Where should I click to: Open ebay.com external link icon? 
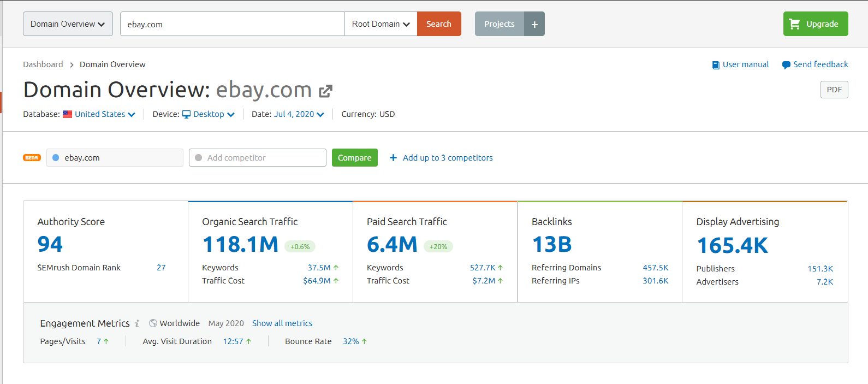click(x=326, y=91)
